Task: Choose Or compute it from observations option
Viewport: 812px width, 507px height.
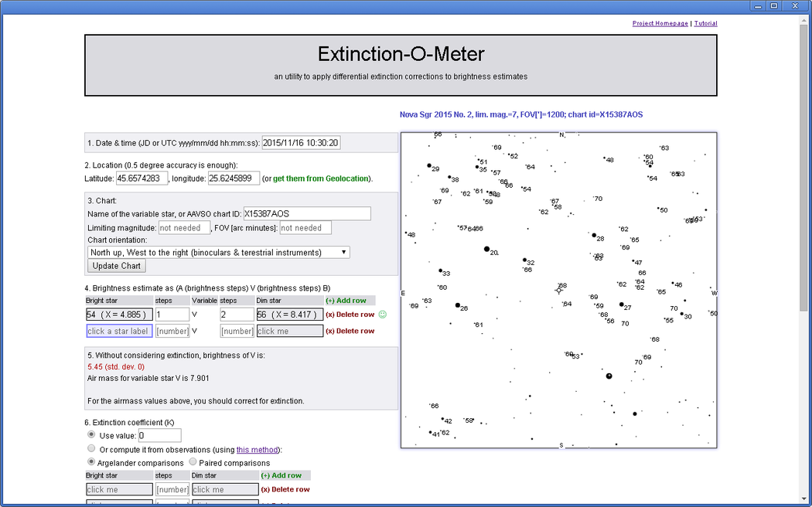Action: click(x=91, y=449)
